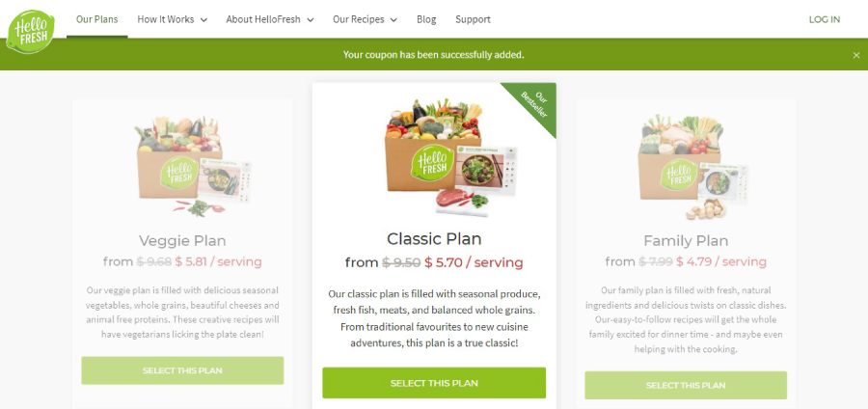Open the Our Plans tab
Image resolution: width=868 pixels, height=409 pixels.
tap(96, 19)
